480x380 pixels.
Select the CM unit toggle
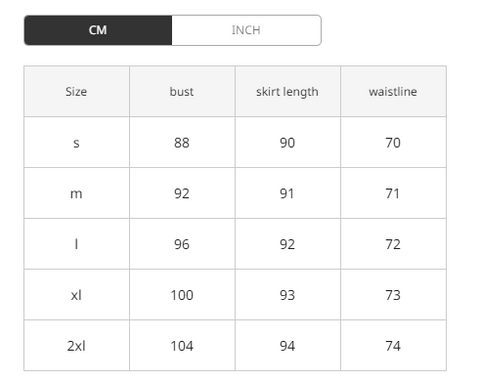click(98, 30)
